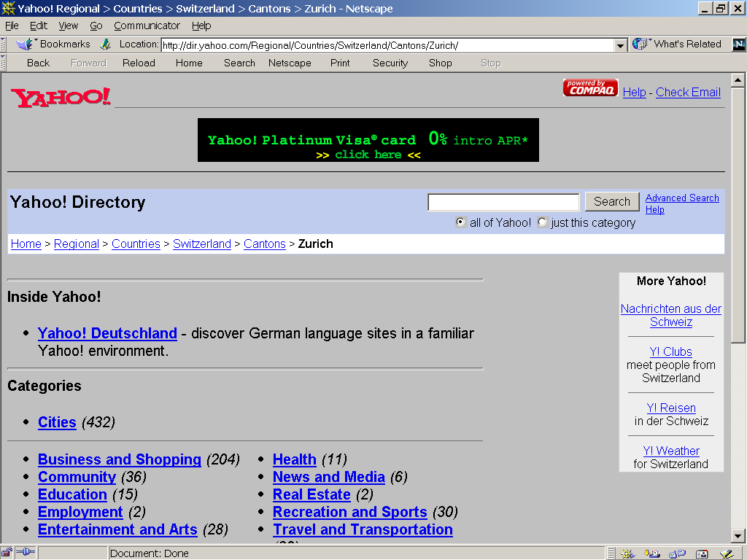Click the Reload toolbar button

coord(139,63)
